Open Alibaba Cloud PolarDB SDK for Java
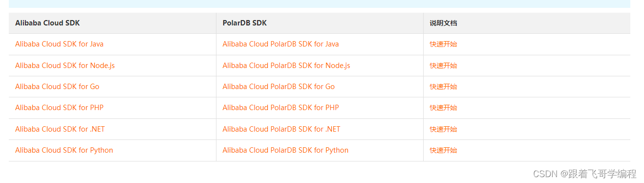 (x=280, y=44)
